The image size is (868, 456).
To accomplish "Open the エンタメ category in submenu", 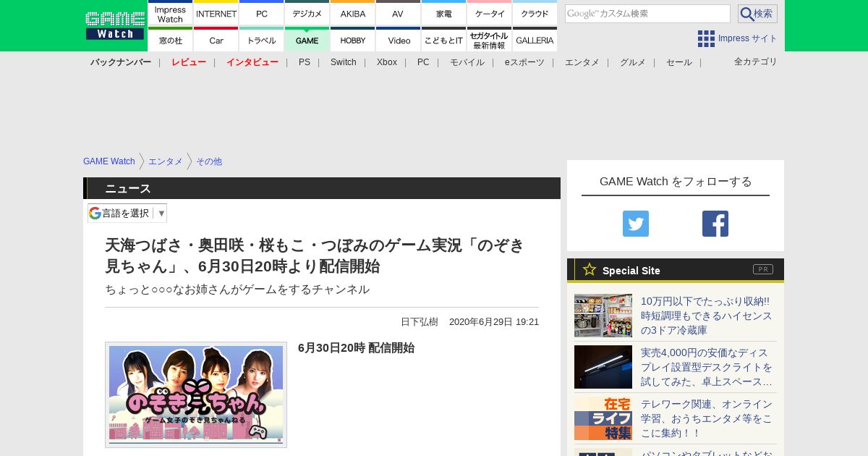I will 582,62.
